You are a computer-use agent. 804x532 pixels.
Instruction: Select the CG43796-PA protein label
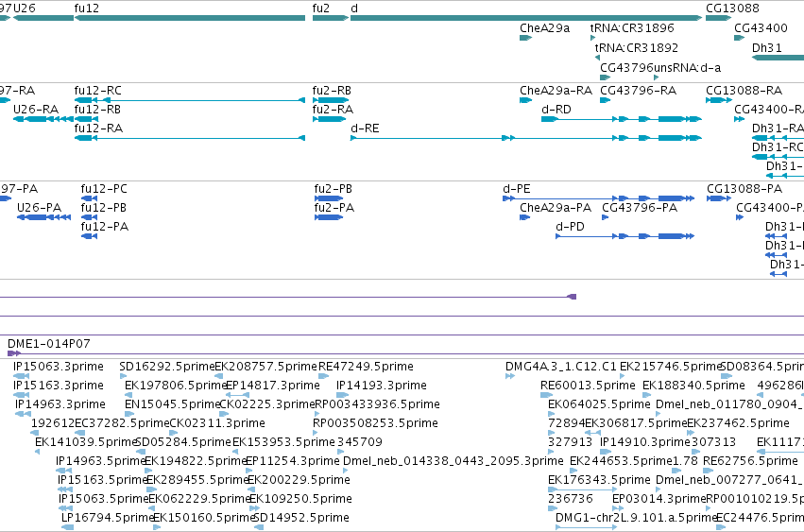[640, 208]
